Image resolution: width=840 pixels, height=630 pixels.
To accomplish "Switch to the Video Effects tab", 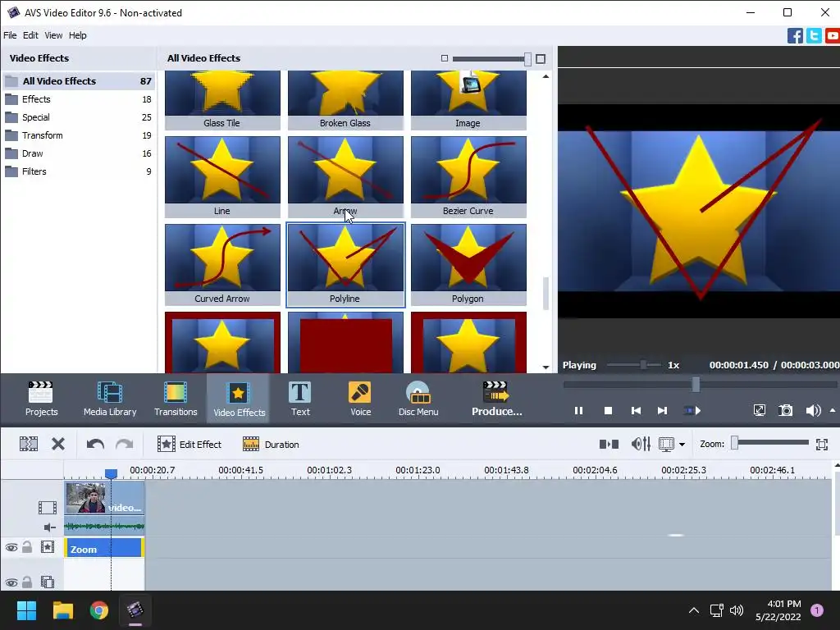I will pyautogui.click(x=239, y=399).
